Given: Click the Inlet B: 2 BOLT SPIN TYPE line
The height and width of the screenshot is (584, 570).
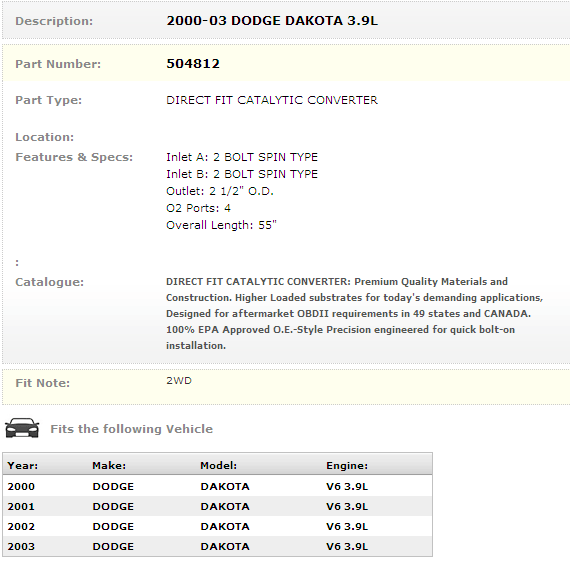Looking at the screenshot, I should 242,174.
